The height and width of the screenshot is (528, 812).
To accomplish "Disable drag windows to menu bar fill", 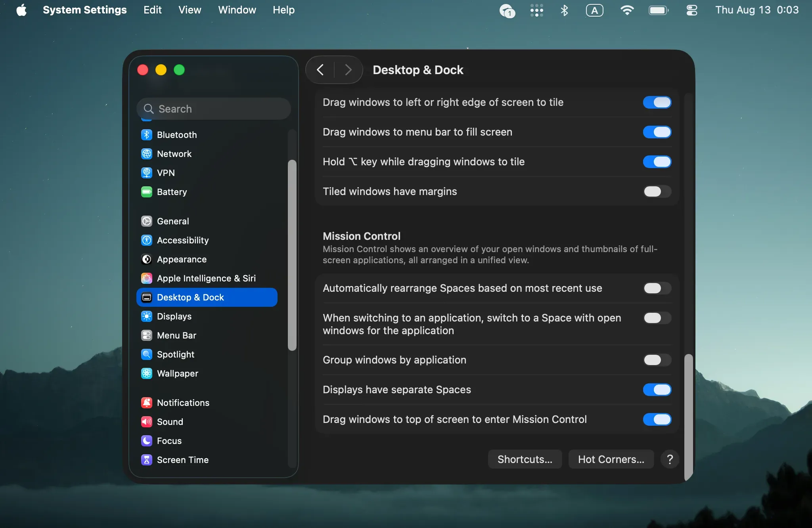I will [x=657, y=132].
